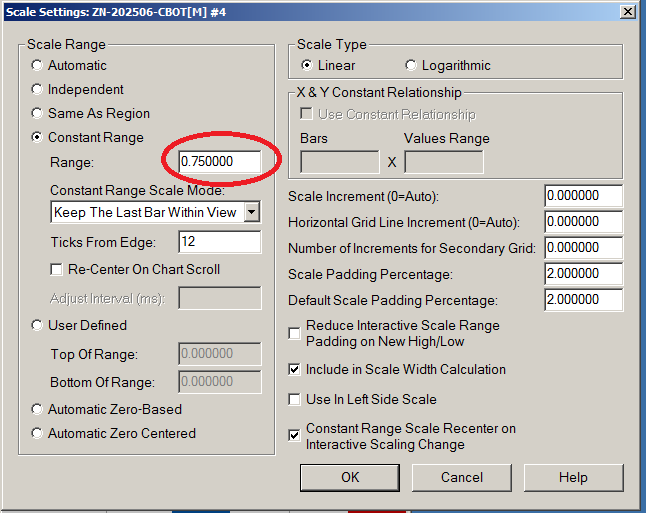Cancel the Scale Settings dialog
This screenshot has height=513, width=646.
pyautogui.click(x=462, y=478)
